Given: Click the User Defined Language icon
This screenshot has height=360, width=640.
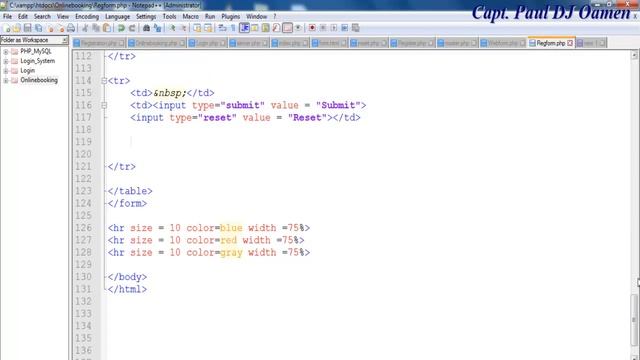Looking at the screenshot, I should coord(255,28).
